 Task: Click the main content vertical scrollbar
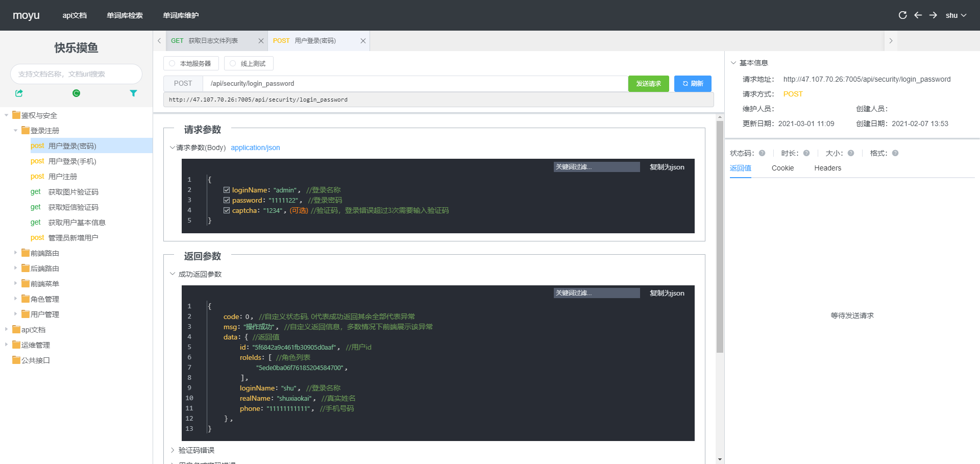pos(720,237)
